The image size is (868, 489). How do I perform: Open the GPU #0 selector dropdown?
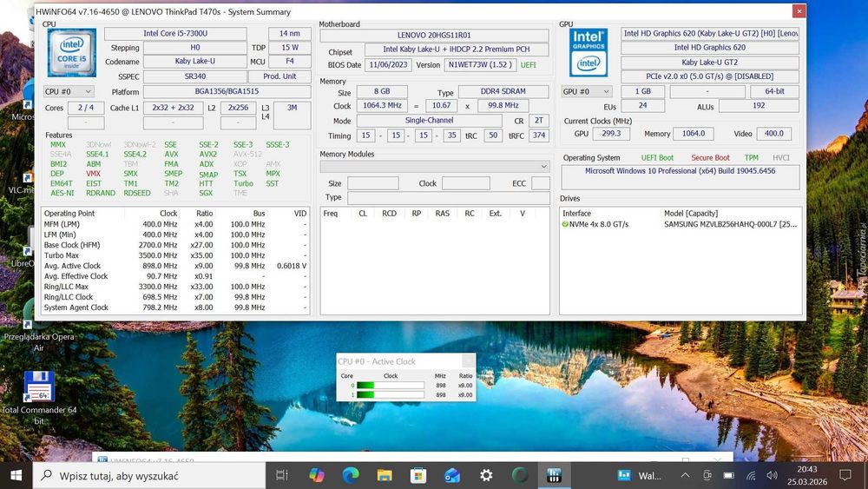[586, 91]
